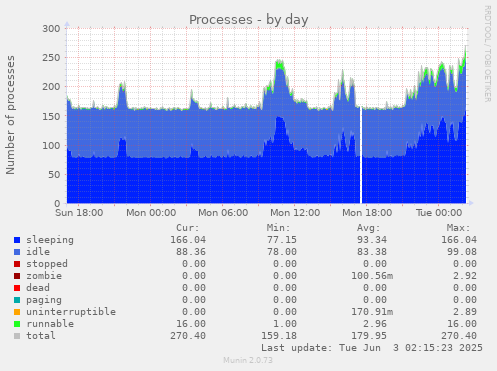Click the 100 y-axis label
Screen dimensions: 497x371
51,145
